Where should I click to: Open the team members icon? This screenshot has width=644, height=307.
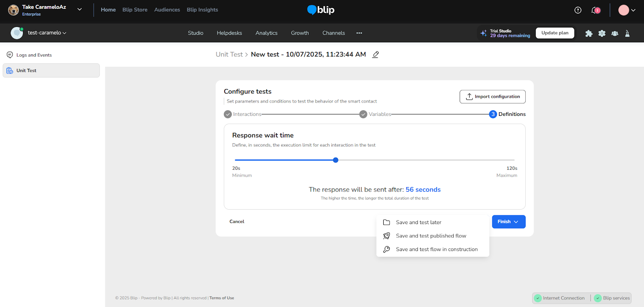[x=615, y=33]
